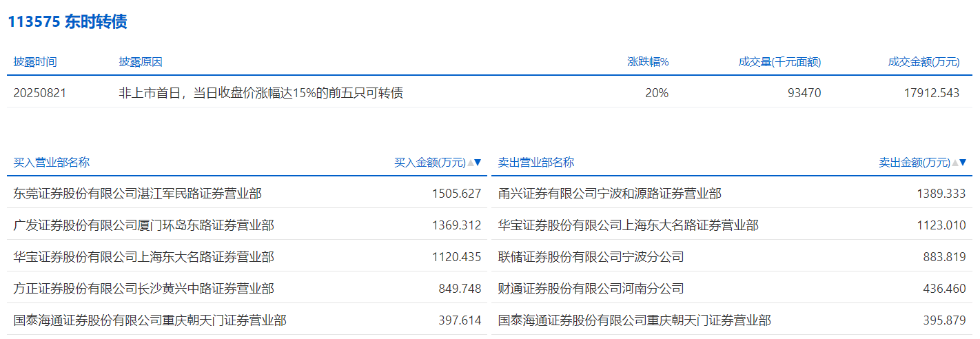Screen dimensions: 980x339
Task: Select seller 甬兴证券宁波和源路证券营业部
Action: (x=609, y=194)
